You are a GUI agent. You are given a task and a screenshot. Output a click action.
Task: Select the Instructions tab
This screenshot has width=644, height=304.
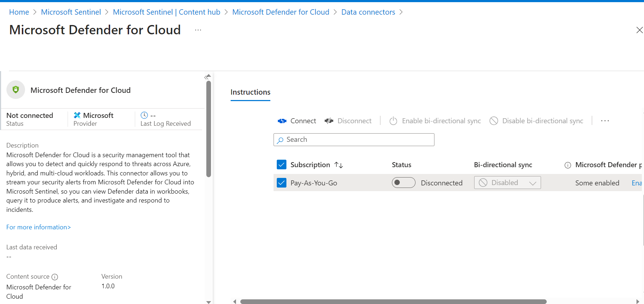point(250,92)
